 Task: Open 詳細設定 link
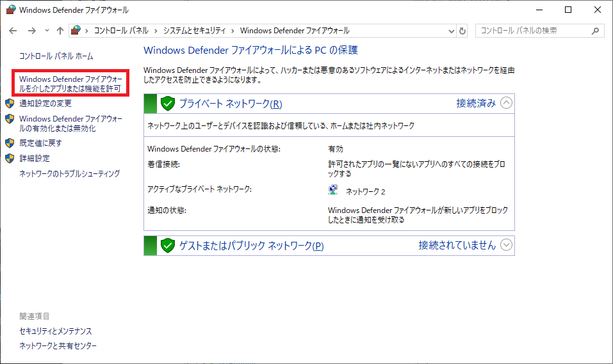pyautogui.click(x=35, y=159)
